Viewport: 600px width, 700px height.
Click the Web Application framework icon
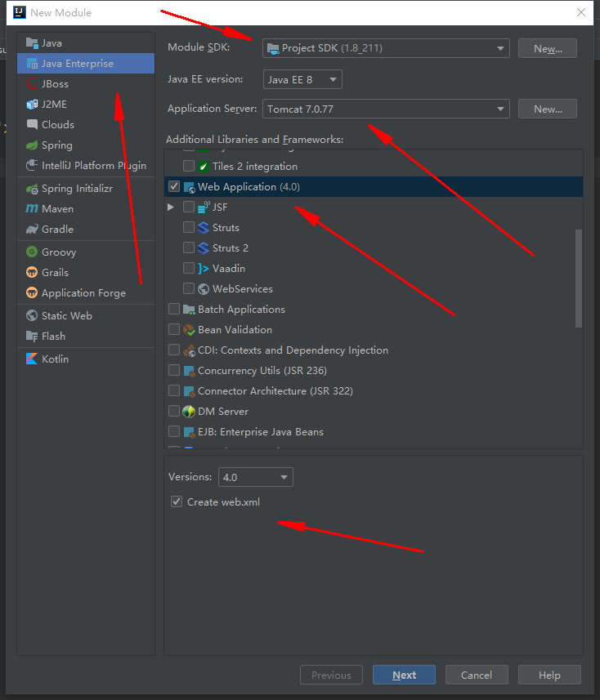coord(189,187)
